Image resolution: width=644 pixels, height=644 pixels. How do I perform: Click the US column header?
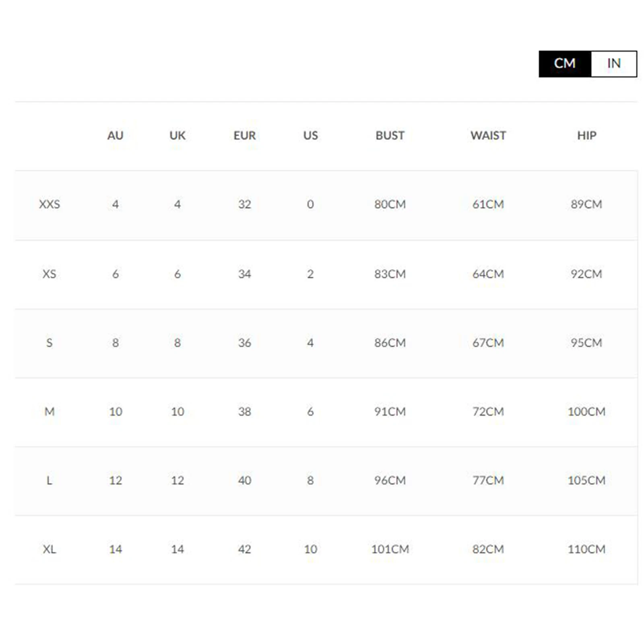[x=310, y=135]
